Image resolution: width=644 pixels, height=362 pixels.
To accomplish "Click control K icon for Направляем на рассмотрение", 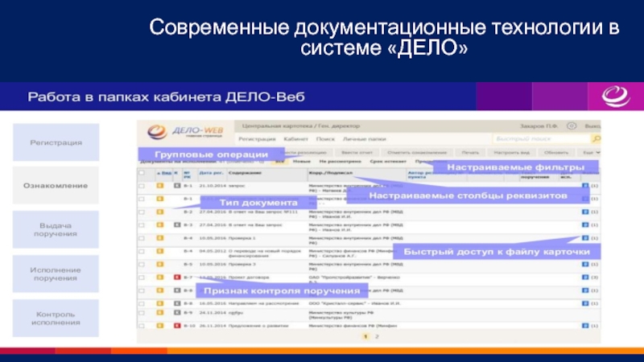I will pos(177,304).
